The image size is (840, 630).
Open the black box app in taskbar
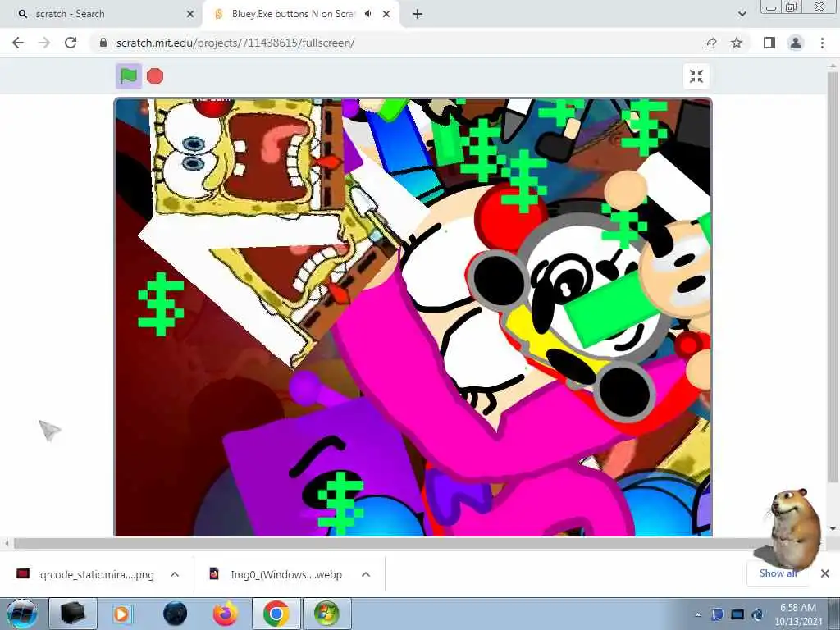pos(72,614)
